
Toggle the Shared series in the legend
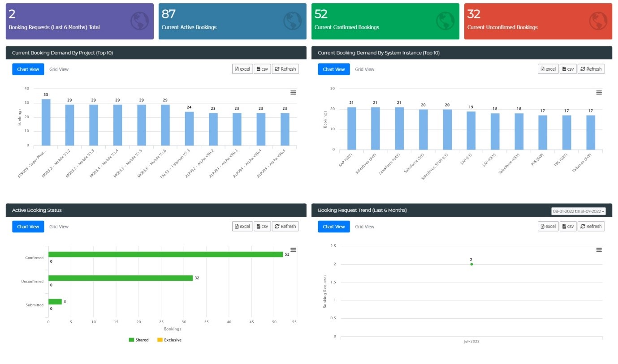(x=138, y=340)
